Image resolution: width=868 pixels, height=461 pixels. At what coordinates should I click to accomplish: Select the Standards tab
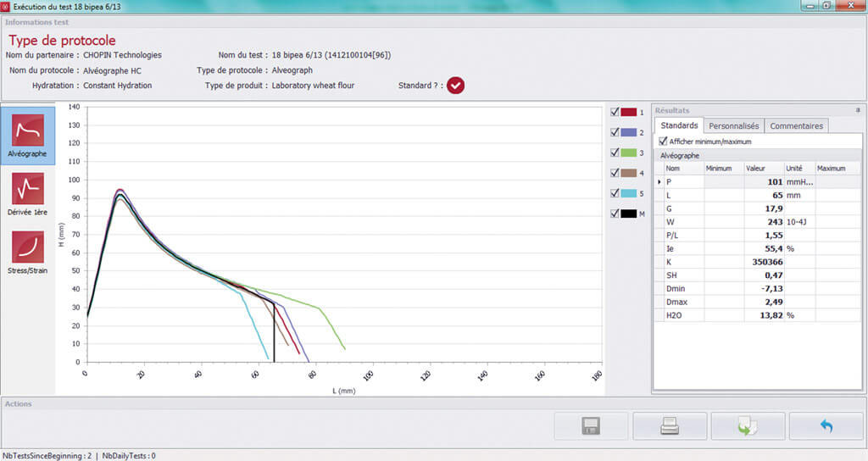[679, 126]
